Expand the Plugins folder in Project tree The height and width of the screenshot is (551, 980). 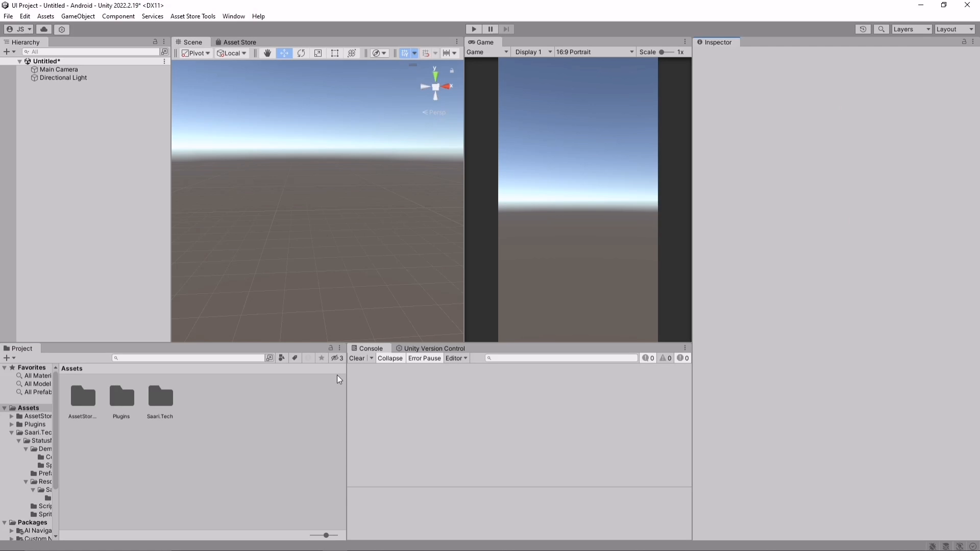tap(11, 424)
